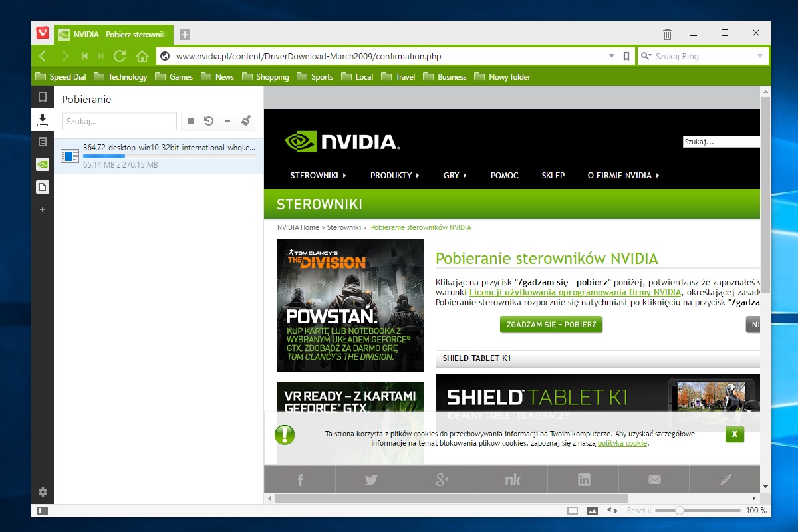Open page actions code icon
Viewport: 798px width, 532px height.
pos(613,511)
